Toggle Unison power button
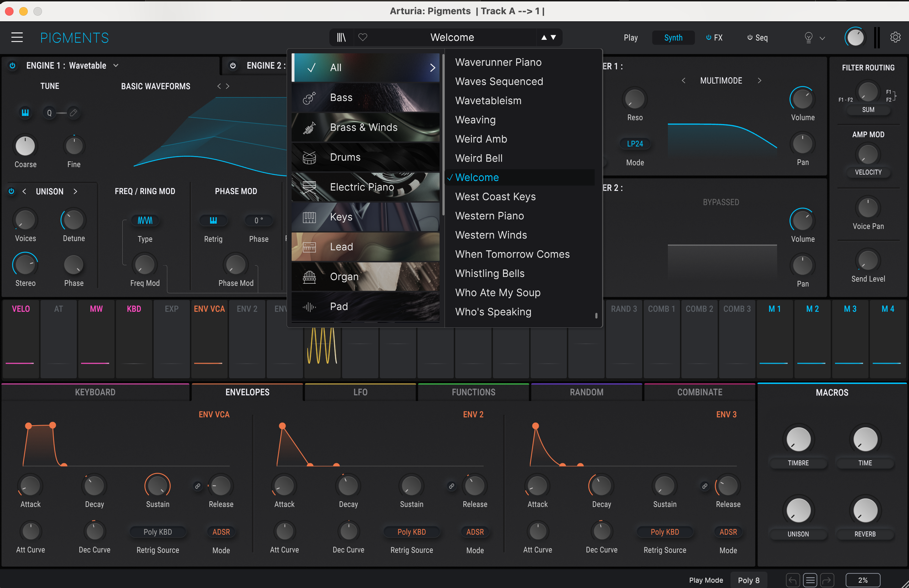 (11, 191)
